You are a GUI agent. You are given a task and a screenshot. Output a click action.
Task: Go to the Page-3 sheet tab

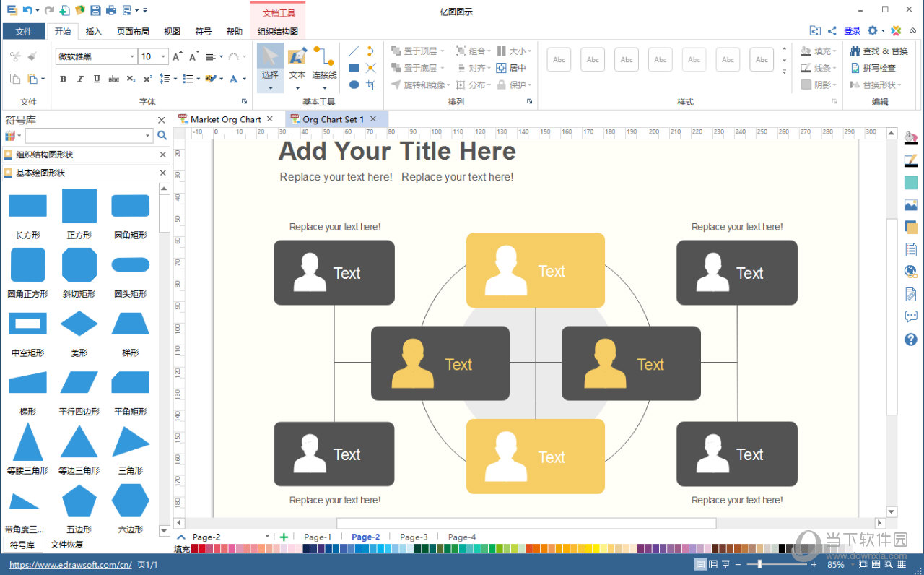(414, 537)
